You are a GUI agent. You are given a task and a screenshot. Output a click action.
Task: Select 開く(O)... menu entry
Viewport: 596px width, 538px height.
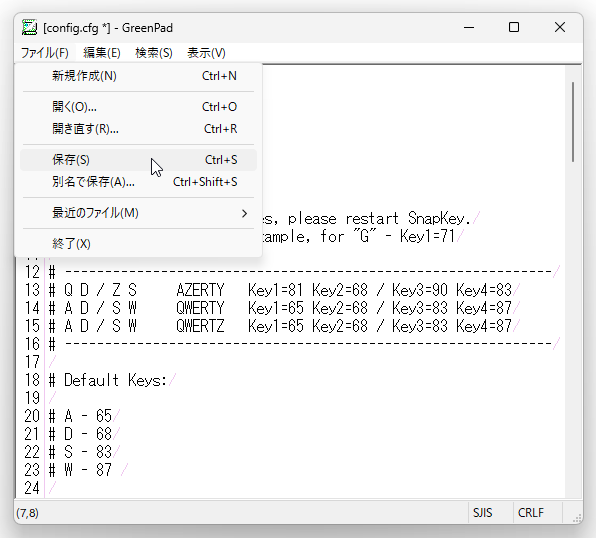[138, 107]
